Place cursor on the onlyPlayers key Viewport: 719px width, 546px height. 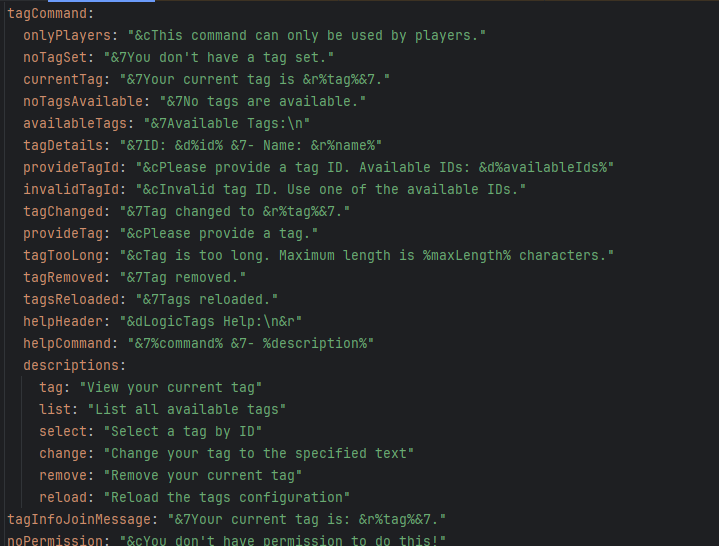coord(67,35)
